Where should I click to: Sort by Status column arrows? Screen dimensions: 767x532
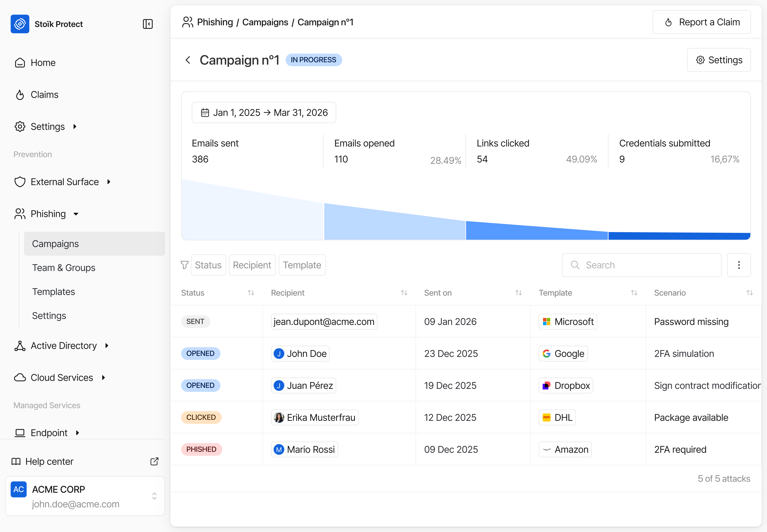tap(251, 293)
